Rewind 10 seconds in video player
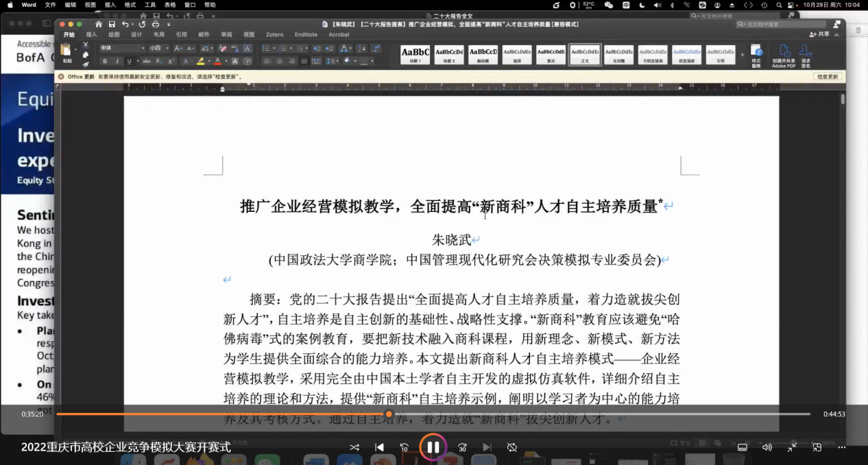Image resolution: width=868 pixels, height=465 pixels. pos(405,447)
